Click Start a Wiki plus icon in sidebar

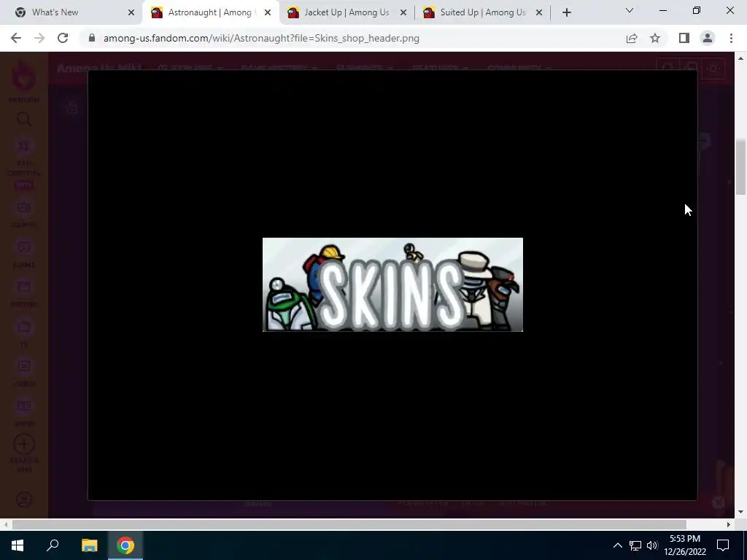click(24, 444)
